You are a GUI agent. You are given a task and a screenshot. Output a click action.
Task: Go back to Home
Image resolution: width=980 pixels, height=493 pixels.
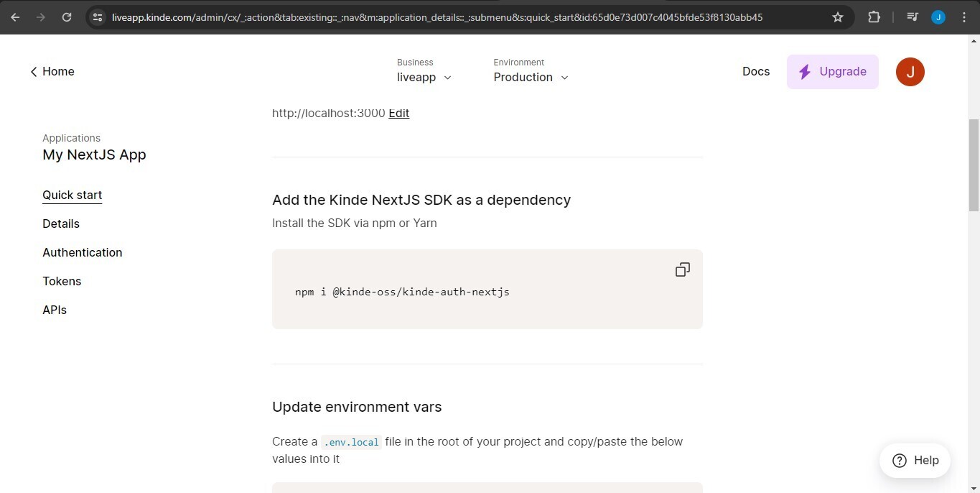52,72
